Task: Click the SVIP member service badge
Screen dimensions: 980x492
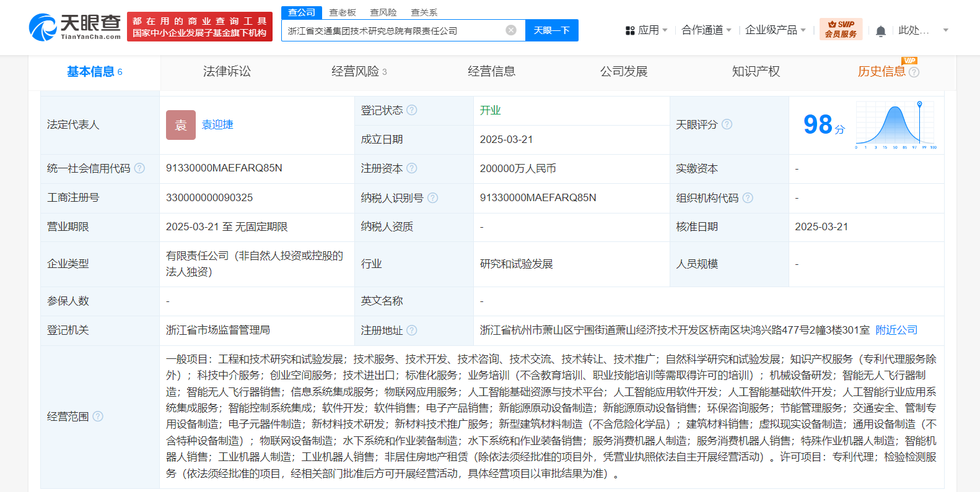Action: click(840, 29)
